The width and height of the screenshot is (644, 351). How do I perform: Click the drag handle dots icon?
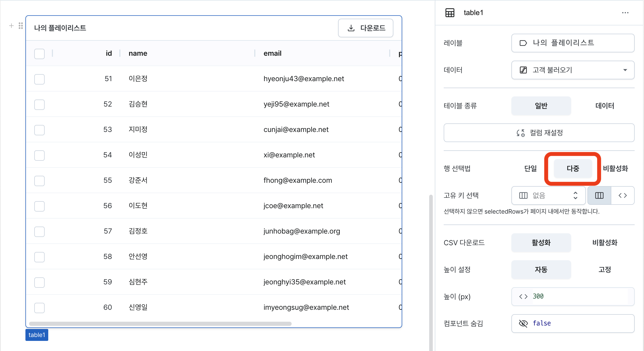21,26
